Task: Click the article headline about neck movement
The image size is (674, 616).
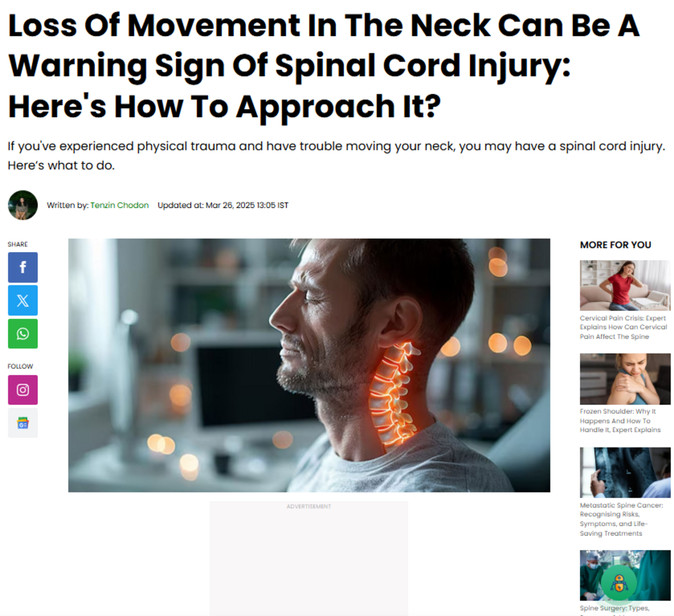Action: coord(324,66)
